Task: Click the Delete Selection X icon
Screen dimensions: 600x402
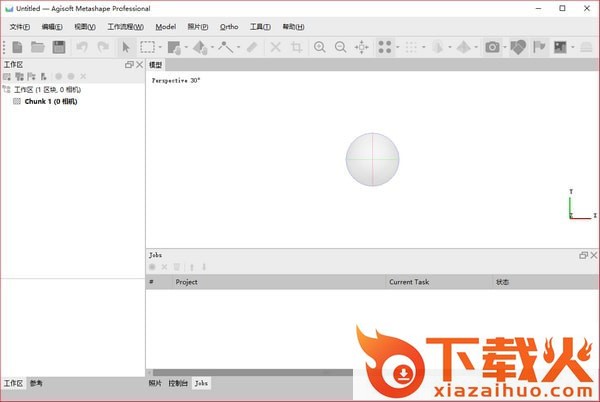Action: pyautogui.click(x=275, y=47)
